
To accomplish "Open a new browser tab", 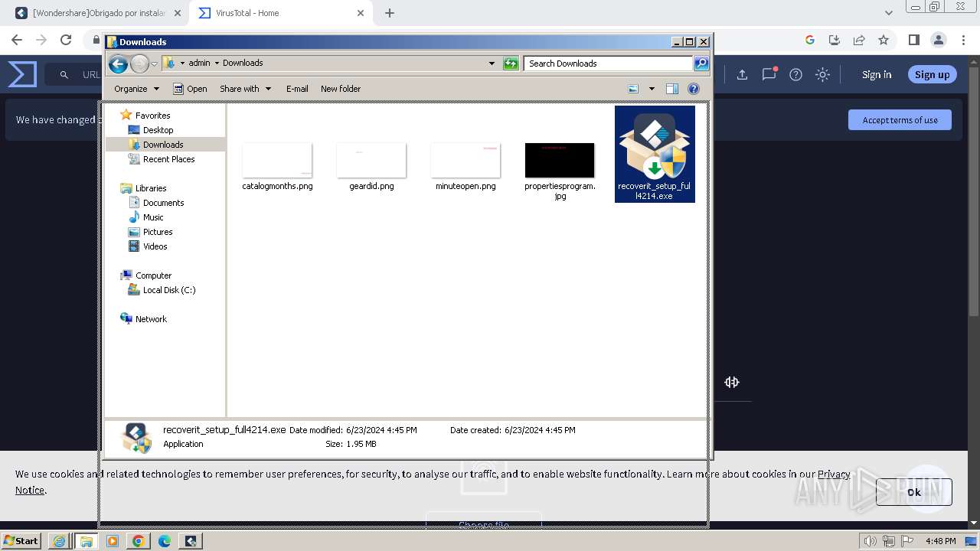I will [x=390, y=13].
